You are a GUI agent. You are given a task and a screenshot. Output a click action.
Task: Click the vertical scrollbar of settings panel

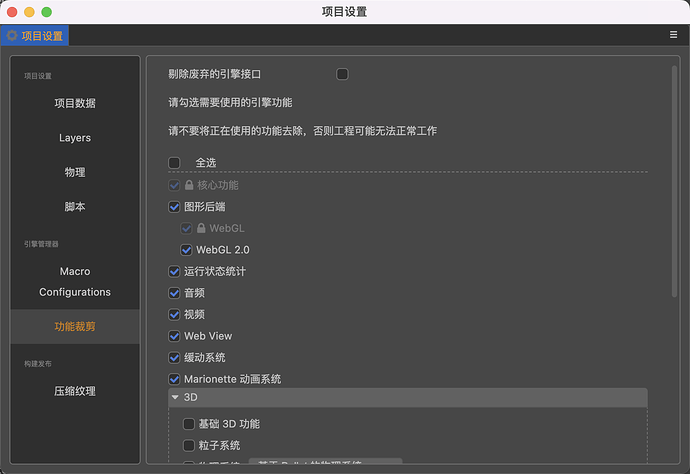[x=674, y=181]
